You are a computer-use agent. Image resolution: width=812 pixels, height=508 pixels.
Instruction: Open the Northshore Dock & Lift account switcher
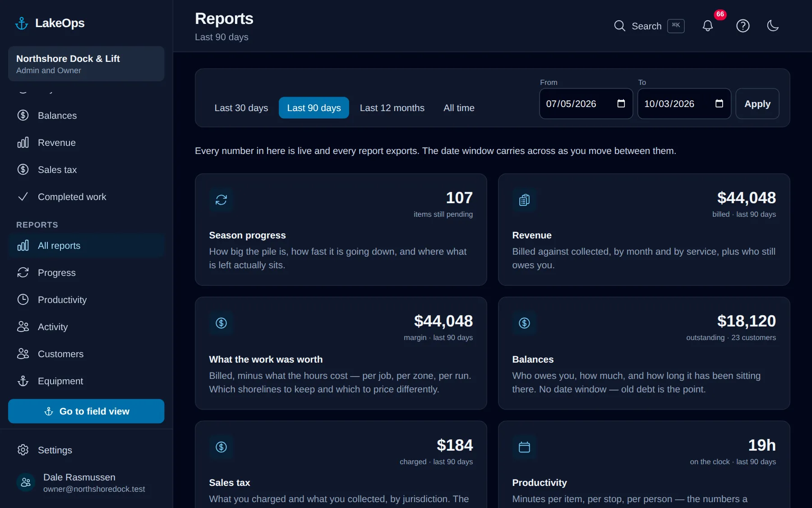(86, 64)
